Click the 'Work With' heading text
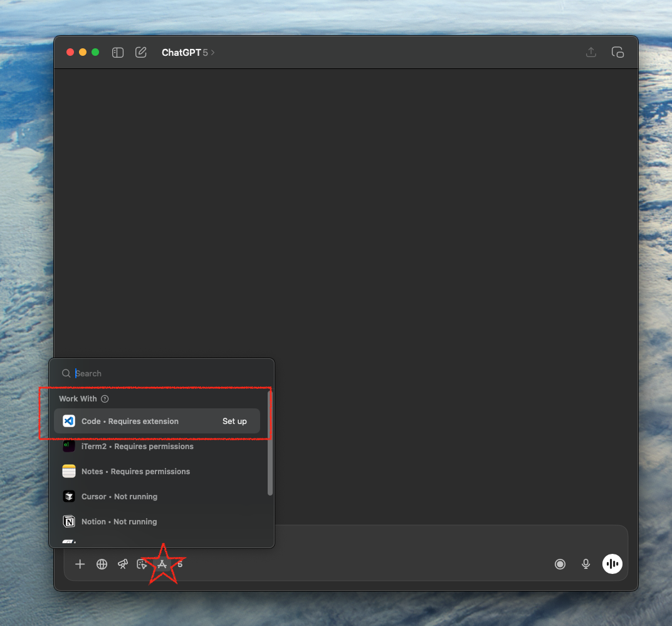Viewport: 672px width, 626px height. pos(78,399)
